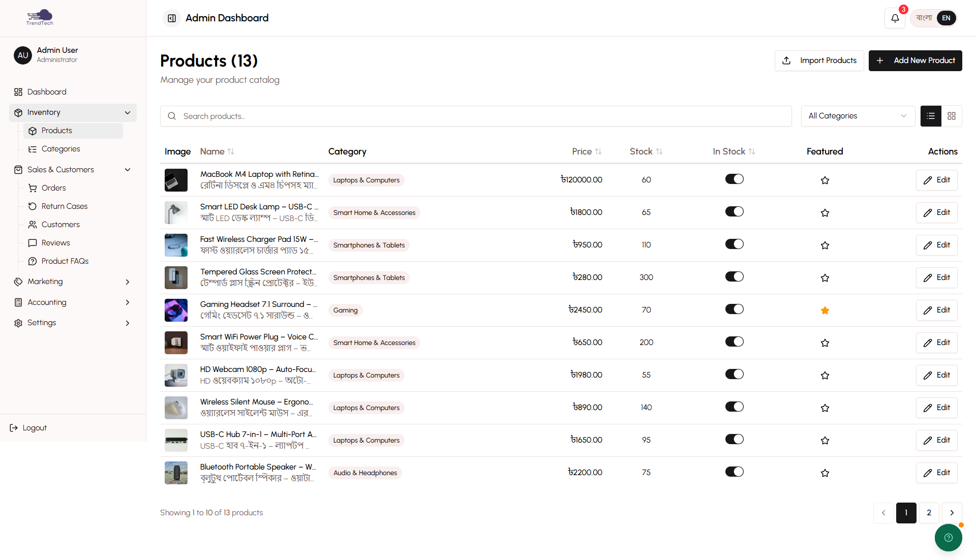Open the green help chat bubble
This screenshot has height=560, width=976.
point(948,537)
